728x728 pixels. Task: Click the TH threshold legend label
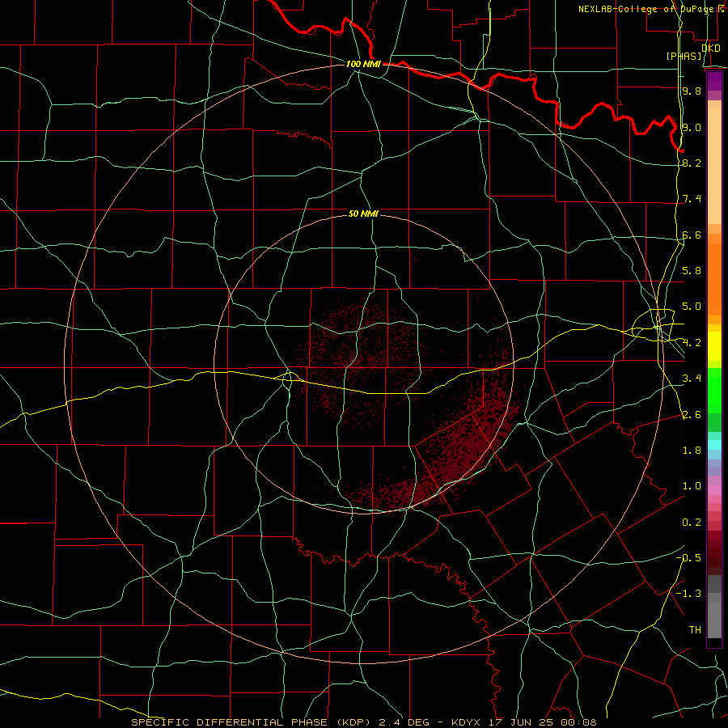[x=695, y=629]
